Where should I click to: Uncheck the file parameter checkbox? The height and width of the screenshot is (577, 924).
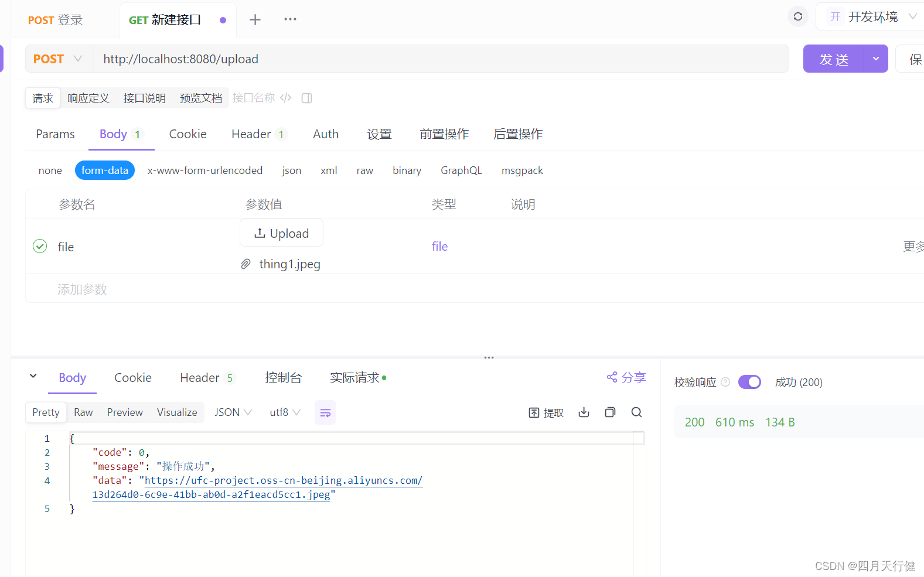point(40,246)
